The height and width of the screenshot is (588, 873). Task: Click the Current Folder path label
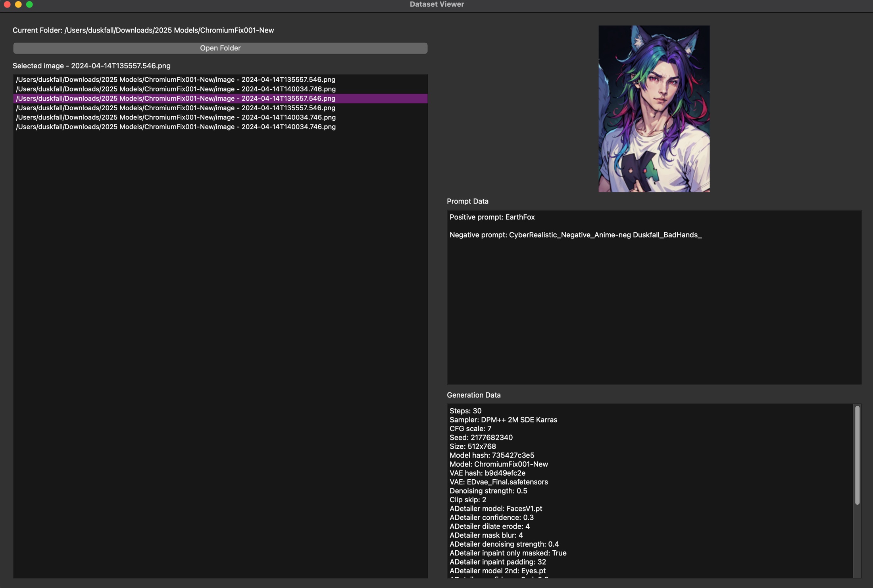click(x=143, y=30)
